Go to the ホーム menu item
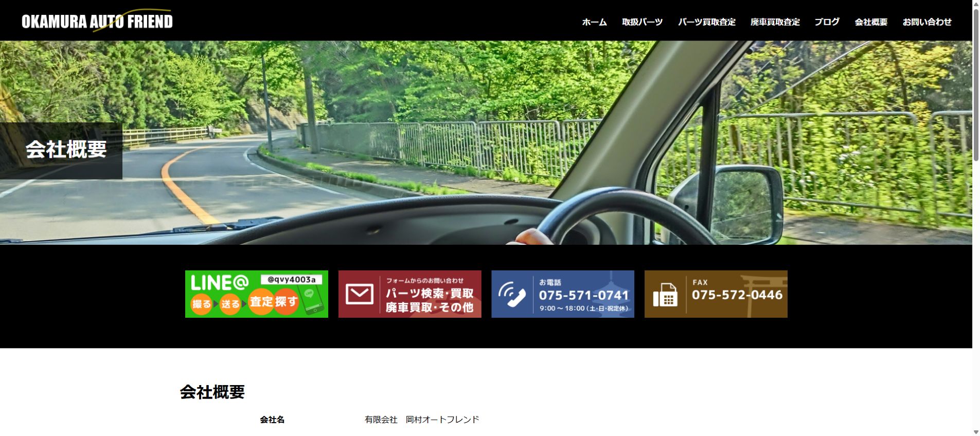 [x=594, y=22]
